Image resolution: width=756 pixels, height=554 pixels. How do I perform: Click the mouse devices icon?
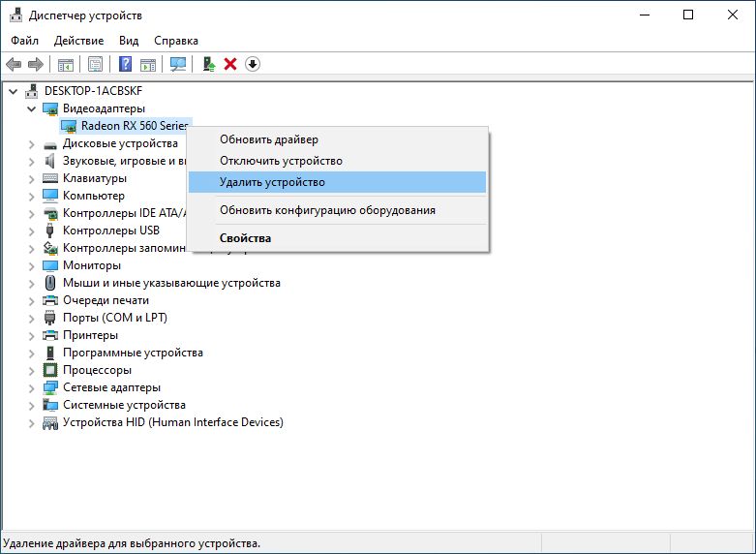pos(49,283)
